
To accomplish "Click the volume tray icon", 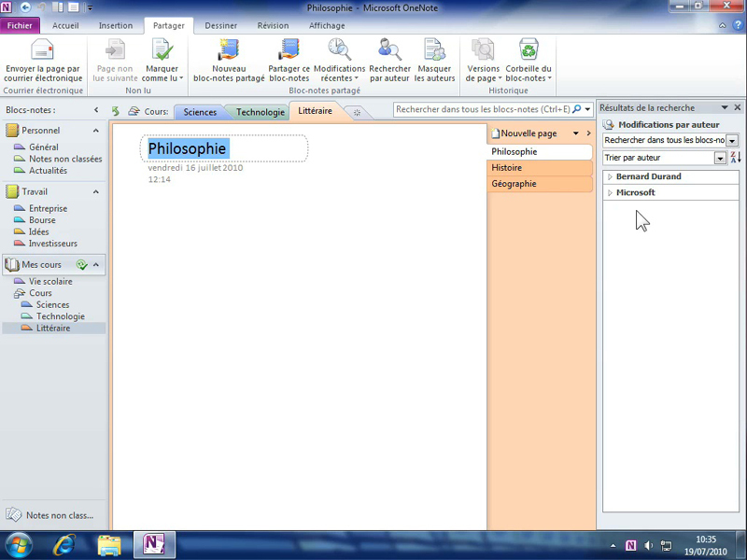I will coord(648,546).
